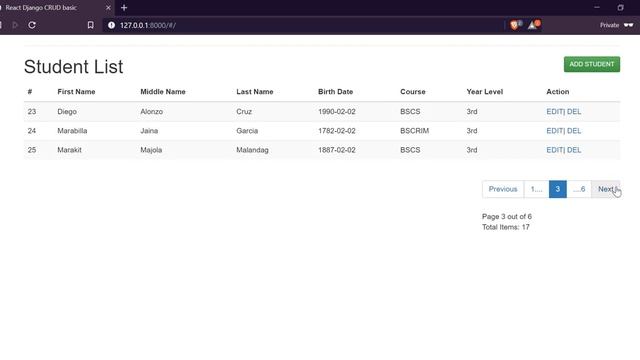Select the birth date 1990-02-02 cell
The image size is (640, 360).
tap(337, 111)
